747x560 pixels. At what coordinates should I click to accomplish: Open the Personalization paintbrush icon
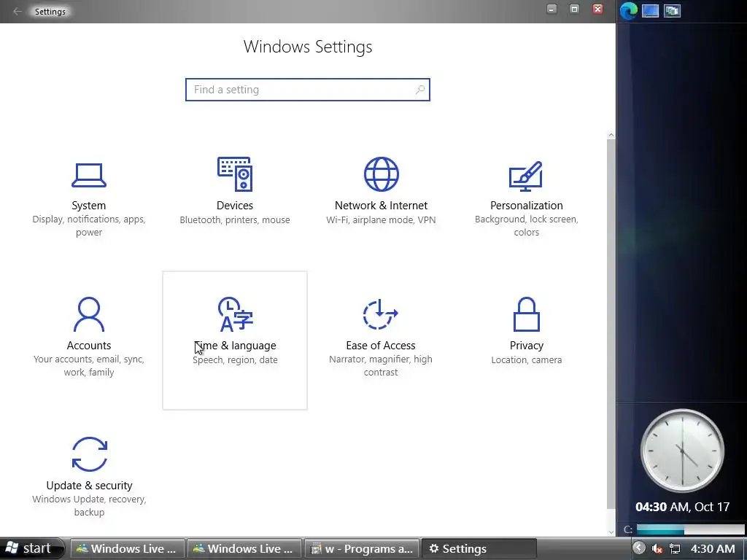tap(526, 176)
